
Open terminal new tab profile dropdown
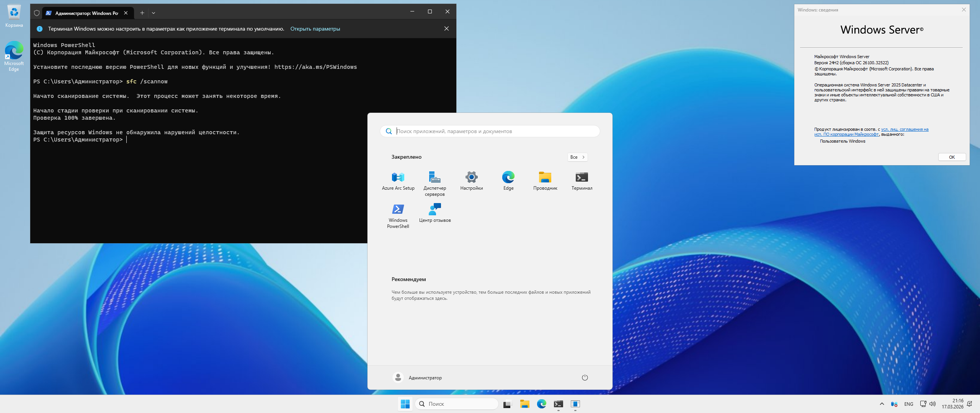pyautogui.click(x=154, y=13)
